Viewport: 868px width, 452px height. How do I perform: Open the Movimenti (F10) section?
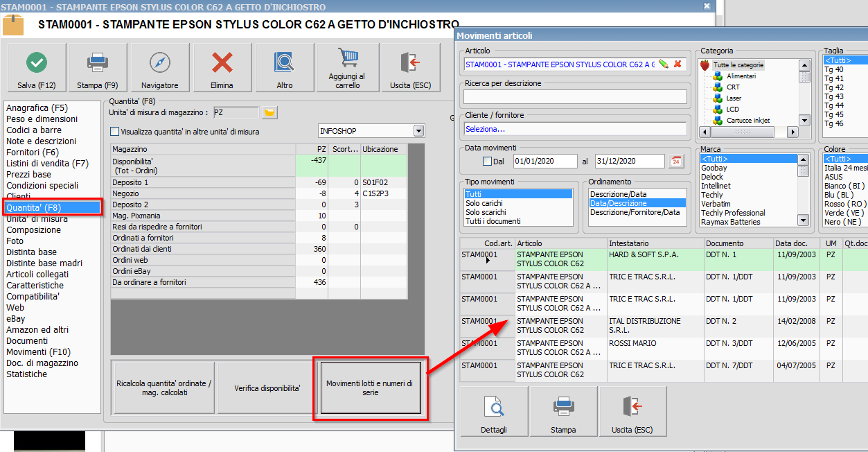click(x=38, y=352)
